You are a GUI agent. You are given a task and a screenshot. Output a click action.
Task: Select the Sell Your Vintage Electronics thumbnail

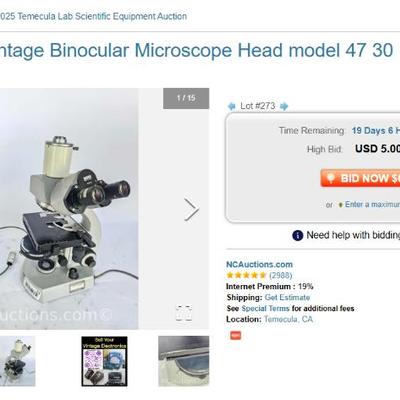(x=104, y=361)
